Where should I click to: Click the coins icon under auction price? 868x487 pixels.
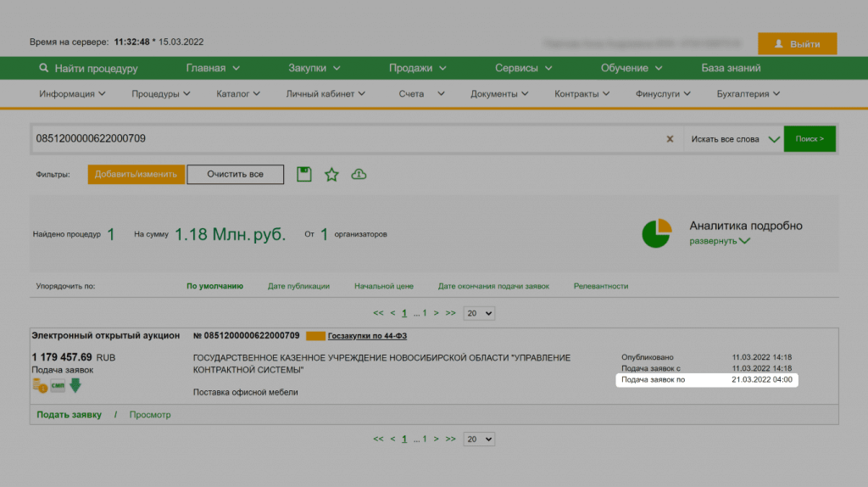click(40, 386)
